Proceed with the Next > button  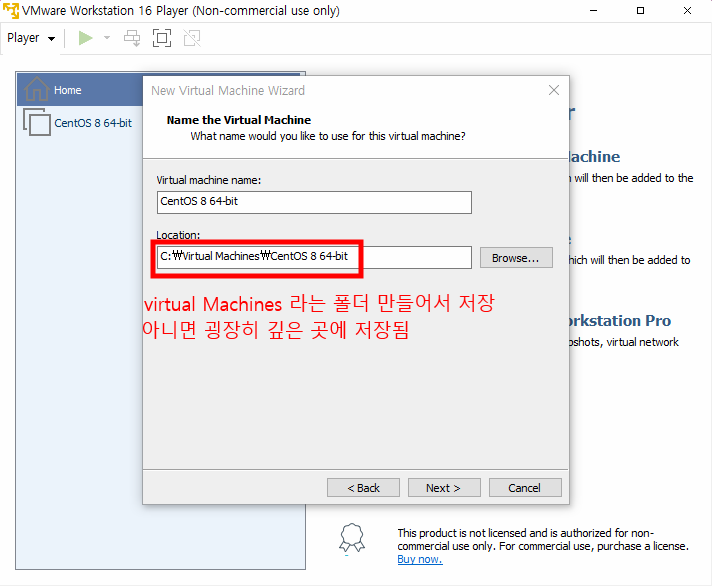click(x=444, y=488)
